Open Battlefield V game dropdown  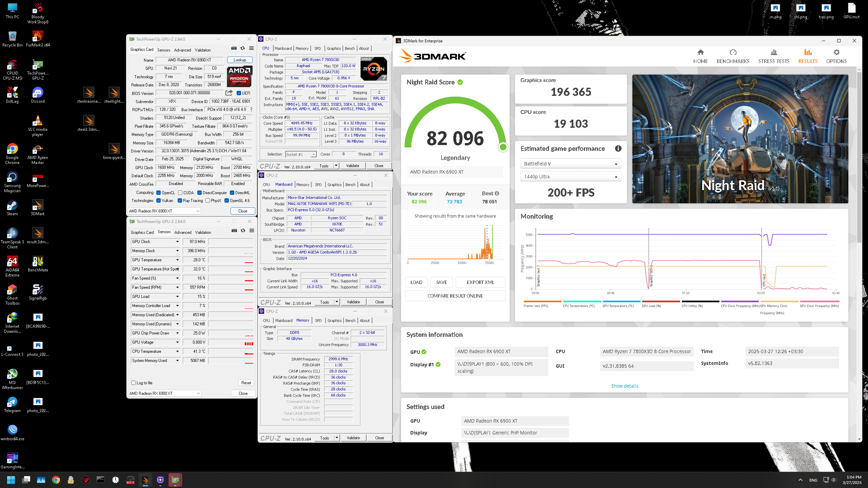click(x=571, y=164)
